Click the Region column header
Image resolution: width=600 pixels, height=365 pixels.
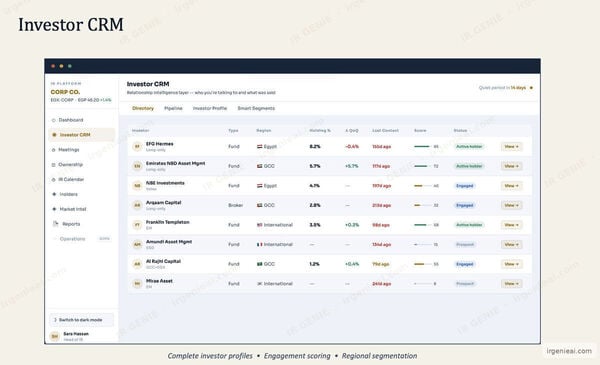pos(264,130)
